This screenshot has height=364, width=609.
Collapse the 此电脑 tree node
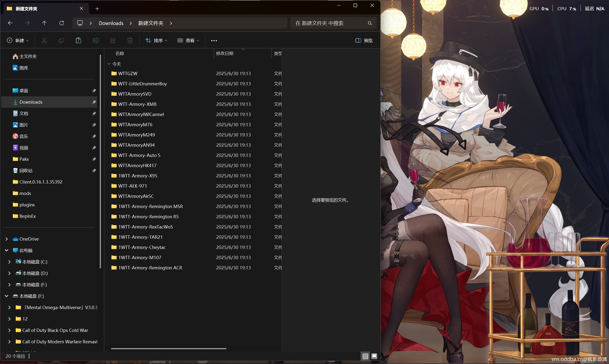click(x=7, y=250)
